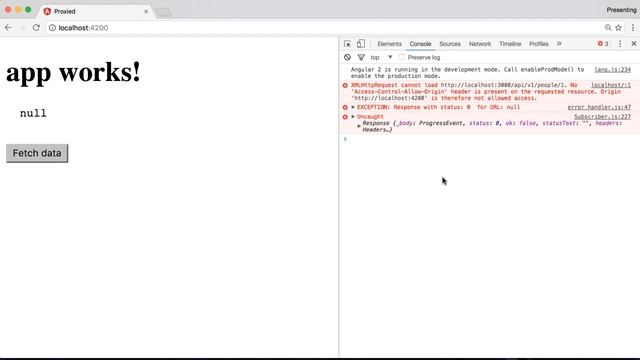The image size is (640, 360).
Task: Open the localhost/:1 source link
Action: (611, 85)
